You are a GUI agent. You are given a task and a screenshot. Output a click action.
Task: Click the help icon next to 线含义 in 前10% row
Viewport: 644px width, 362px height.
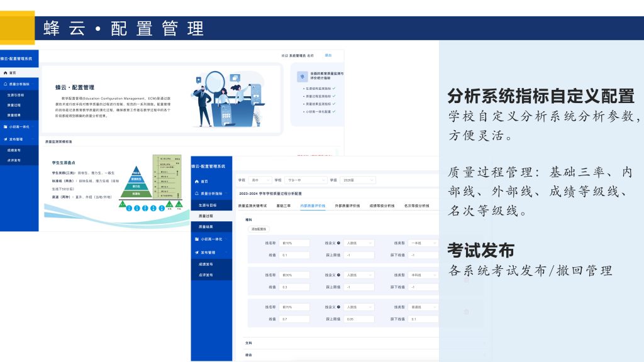(339, 243)
